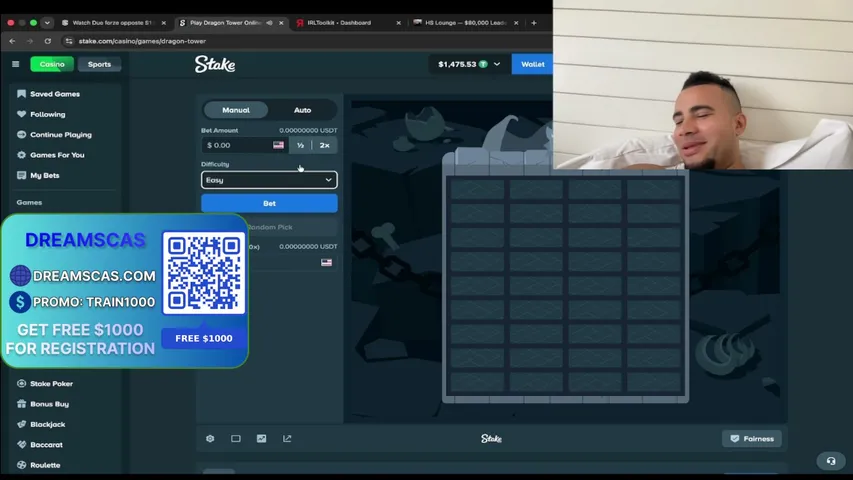Click the popout game arrow icon
This screenshot has height=480, width=853.
pyautogui.click(x=287, y=439)
